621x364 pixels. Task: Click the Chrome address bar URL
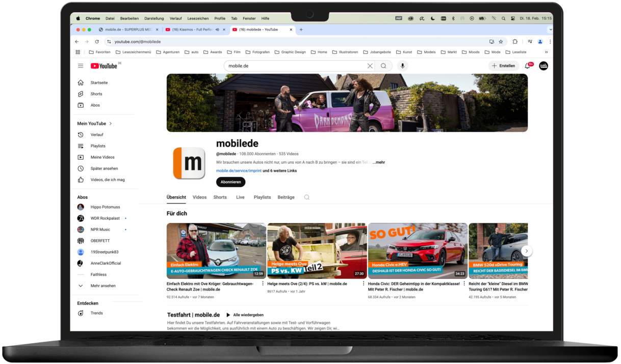[137, 42]
